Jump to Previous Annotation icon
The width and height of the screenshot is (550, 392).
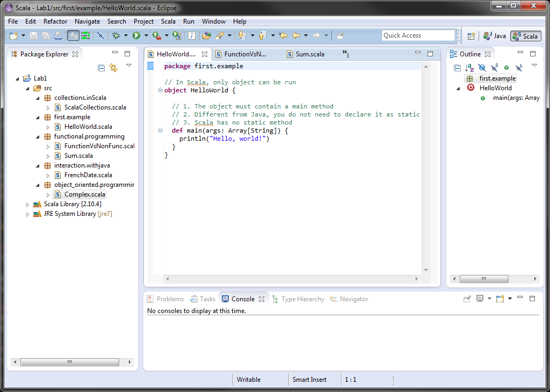tap(262, 35)
